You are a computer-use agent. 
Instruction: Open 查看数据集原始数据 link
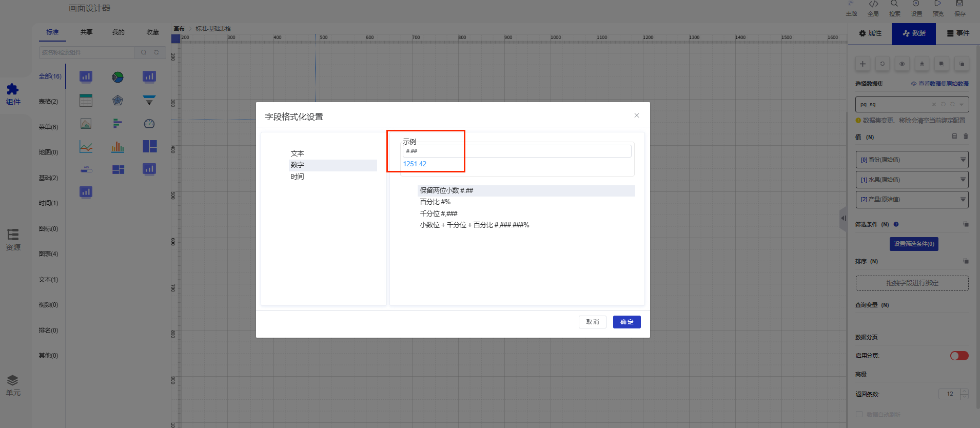(940, 84)
